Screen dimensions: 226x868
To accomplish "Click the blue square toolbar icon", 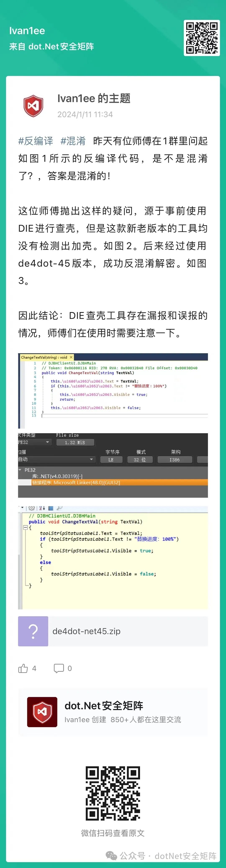I will point(51,508).
